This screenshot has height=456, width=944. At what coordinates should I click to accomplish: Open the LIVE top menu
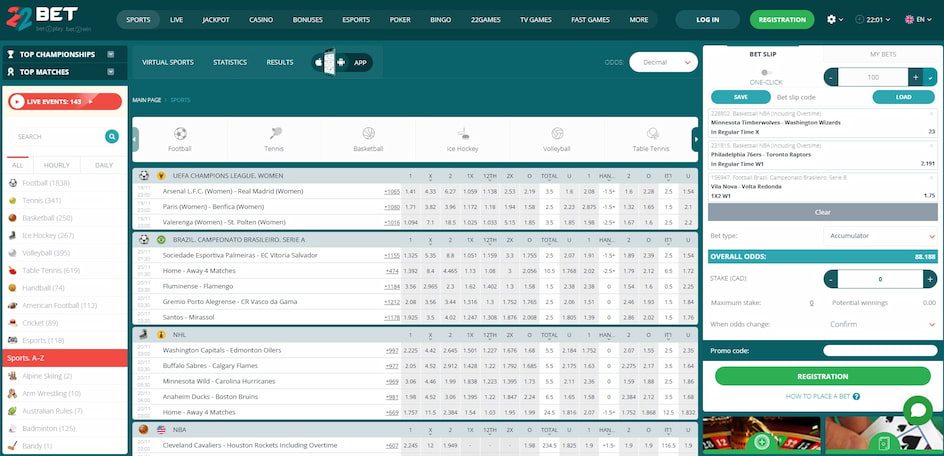coord(176,19)
